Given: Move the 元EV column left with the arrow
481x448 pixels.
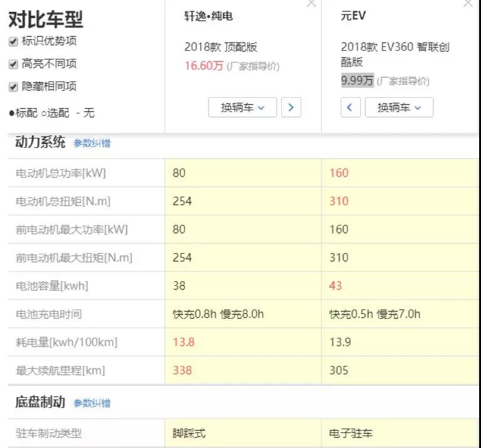Looking at the screenshot, I should (x=350, y=107).
